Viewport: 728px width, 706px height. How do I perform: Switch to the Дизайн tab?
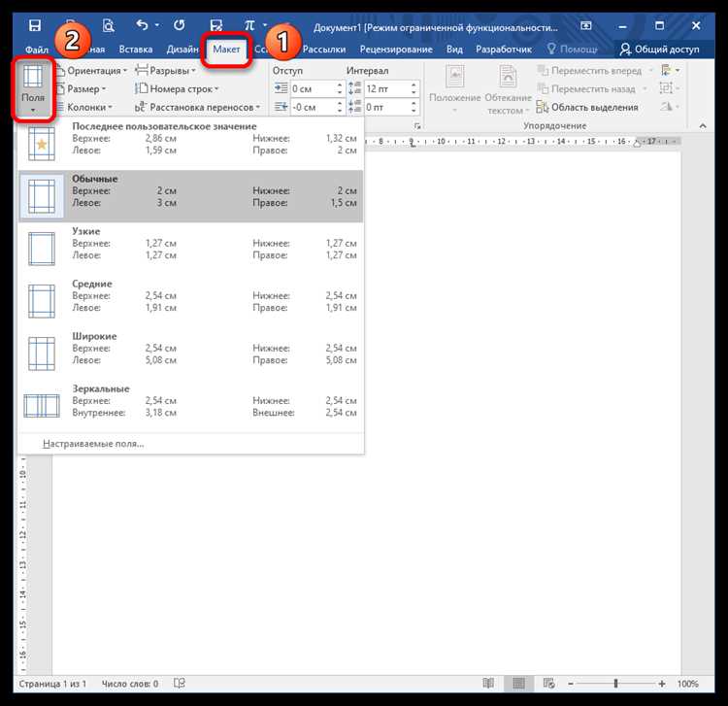[182, 50]
